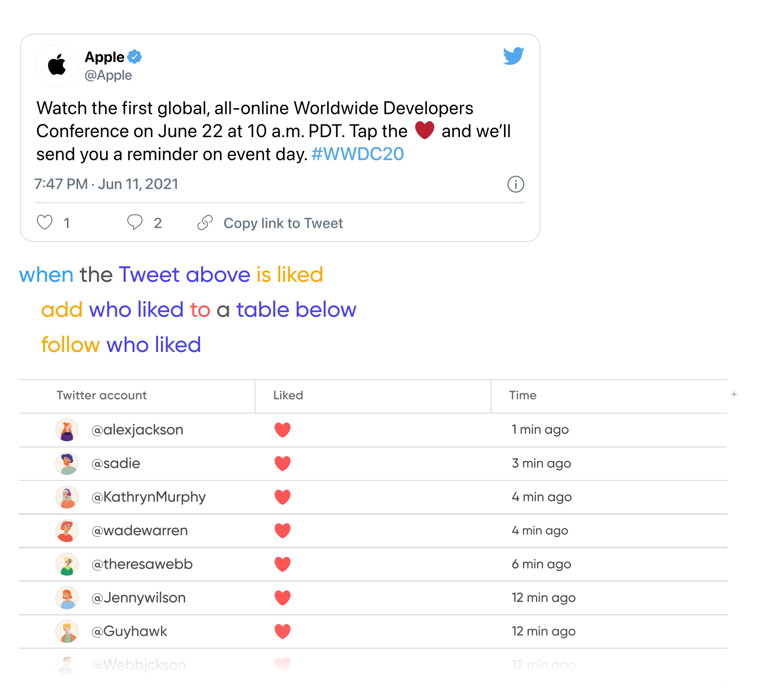
Task: Click the heart icon for @Guyhawk
Action: click(x=283, y=631)
